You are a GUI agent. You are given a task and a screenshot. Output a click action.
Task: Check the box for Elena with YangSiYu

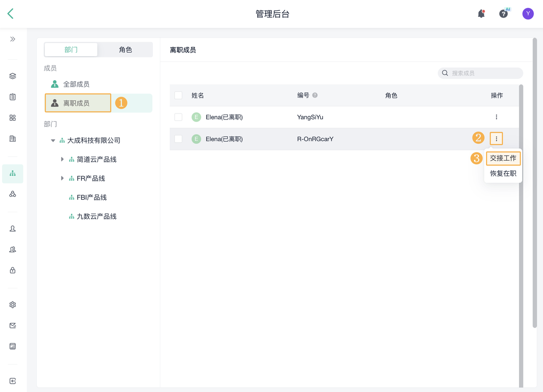(178, 117)
